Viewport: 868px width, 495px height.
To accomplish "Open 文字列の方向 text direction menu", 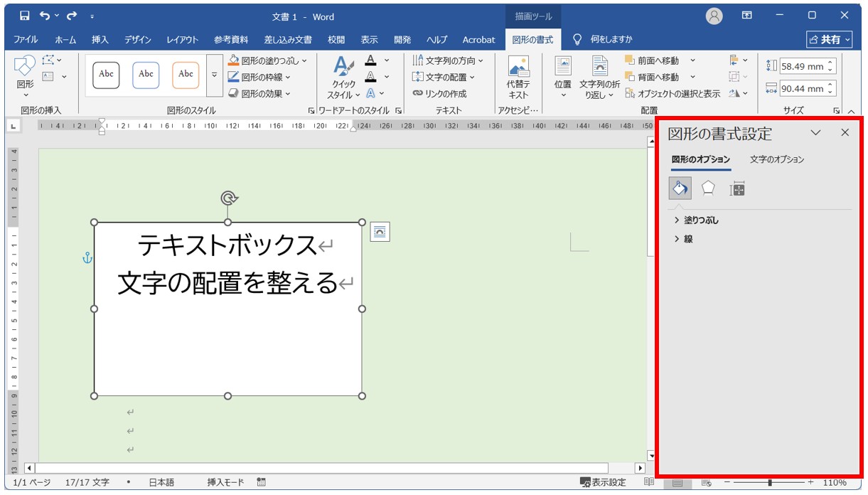I will click(447, 60).
